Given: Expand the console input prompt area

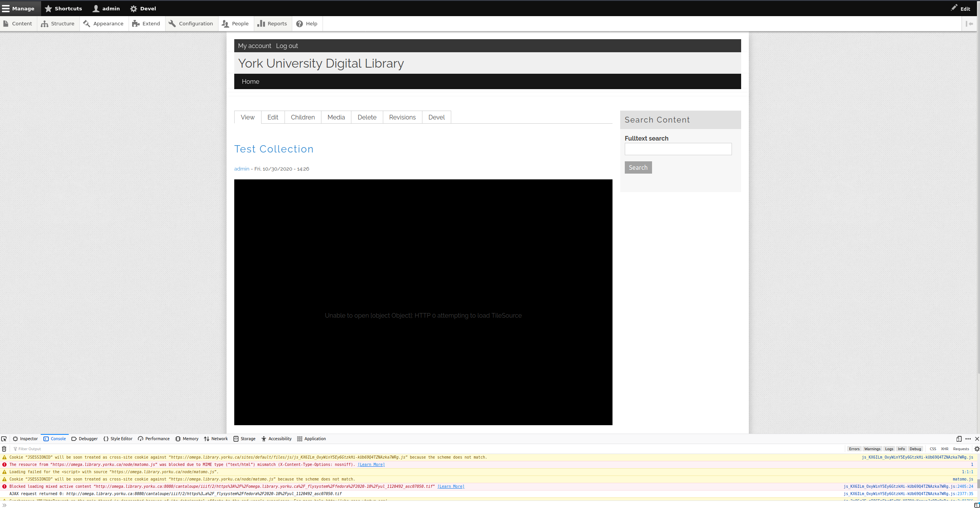Looking at the screenshot, I should (5, 505).
